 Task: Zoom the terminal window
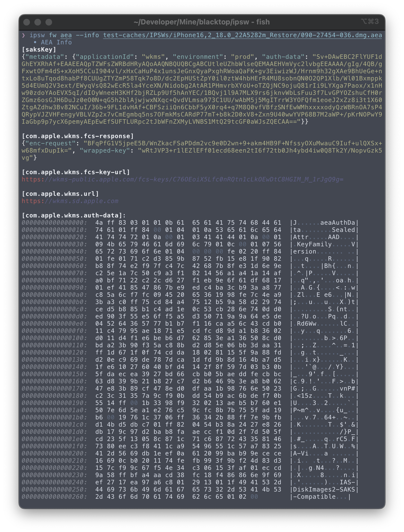(x=49, y=22)
